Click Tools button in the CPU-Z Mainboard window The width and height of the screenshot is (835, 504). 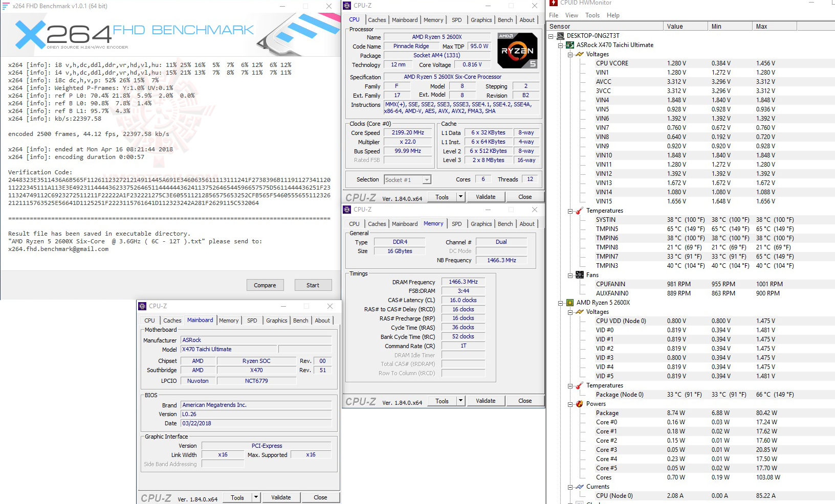coord(237,497)
